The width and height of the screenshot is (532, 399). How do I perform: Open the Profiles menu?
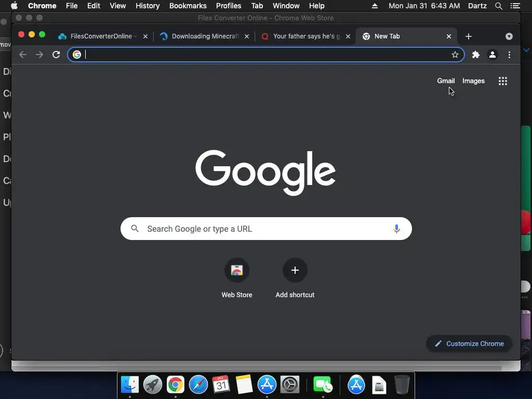pyautogui.click(x=229, y=6)
